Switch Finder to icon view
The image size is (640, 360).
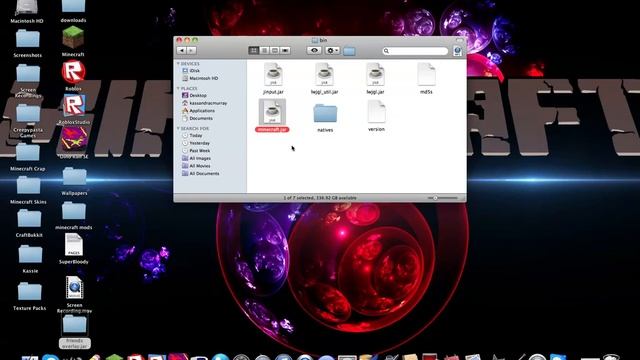(x=253, y=51)
